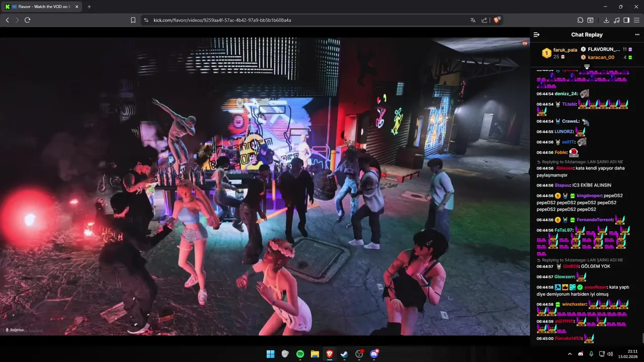
Task: Open the Brave main hamburger menu
Action: pyautogui.click(x=636, y=20)
